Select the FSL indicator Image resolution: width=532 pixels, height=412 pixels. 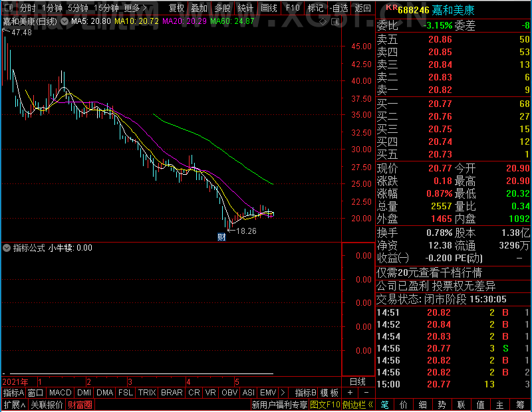tap(126, 393)
